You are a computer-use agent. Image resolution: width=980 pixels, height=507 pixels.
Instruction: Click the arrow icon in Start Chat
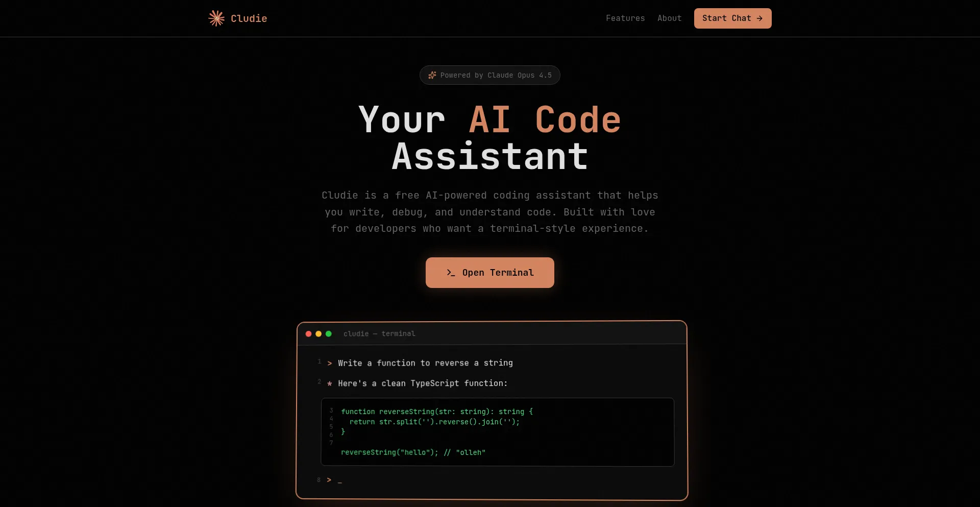pyautogui.click(x=759, y=18)
